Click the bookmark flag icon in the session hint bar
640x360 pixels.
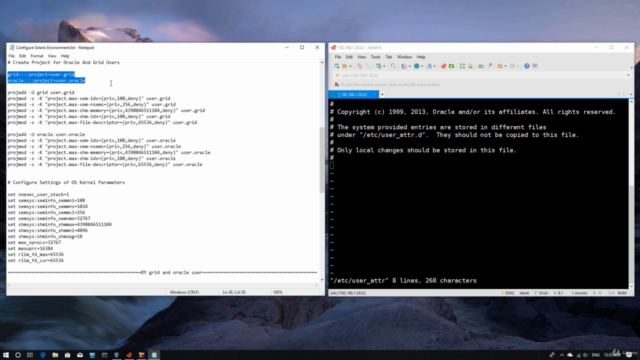tap(337, 84)
